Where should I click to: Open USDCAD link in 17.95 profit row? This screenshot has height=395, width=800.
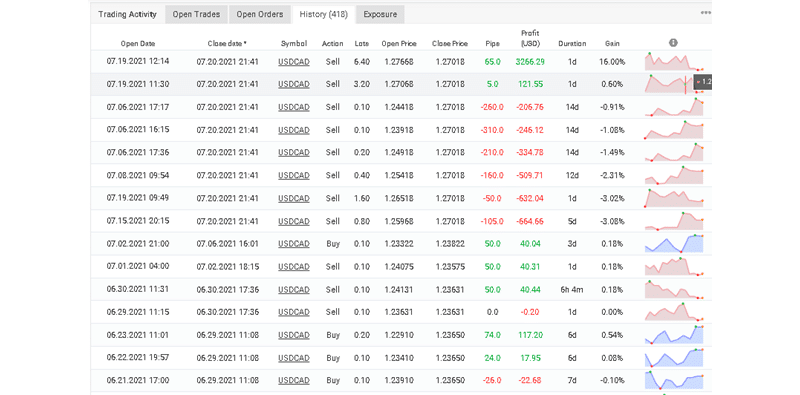point(294,358)
